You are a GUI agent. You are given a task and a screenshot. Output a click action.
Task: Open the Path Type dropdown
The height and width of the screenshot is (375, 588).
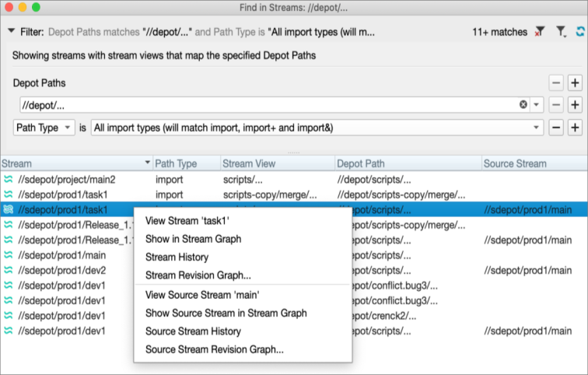44,128
